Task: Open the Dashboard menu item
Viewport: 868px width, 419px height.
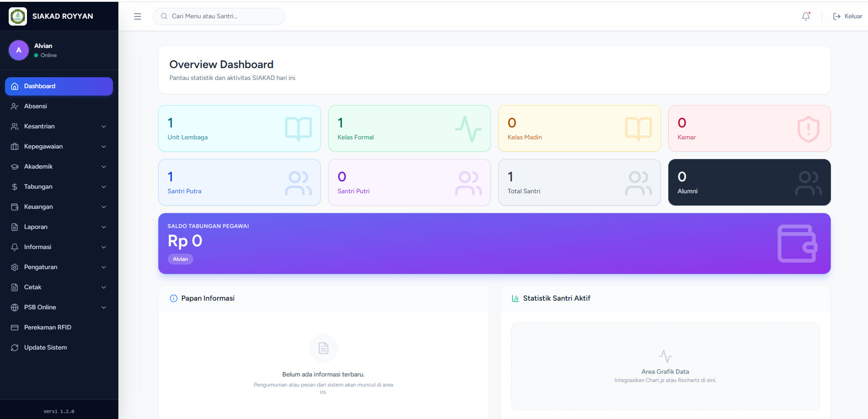Action: pyautogui.click(x=59, y=86)
